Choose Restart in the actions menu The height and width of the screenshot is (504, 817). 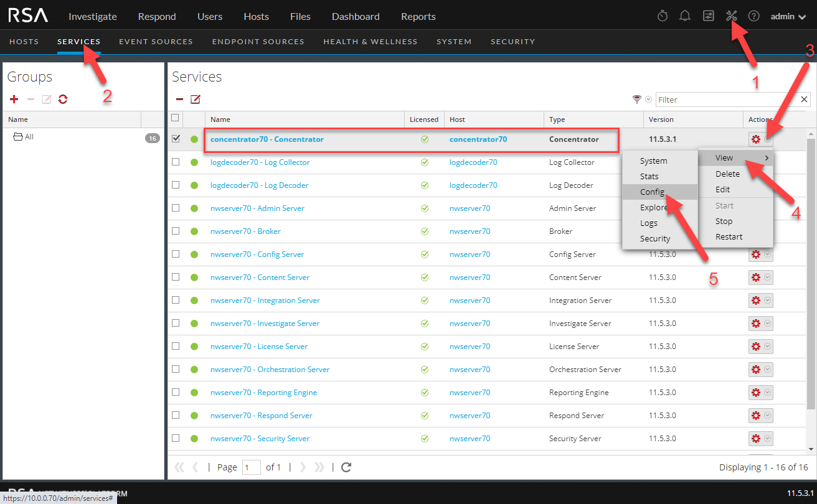pos(729,237)
